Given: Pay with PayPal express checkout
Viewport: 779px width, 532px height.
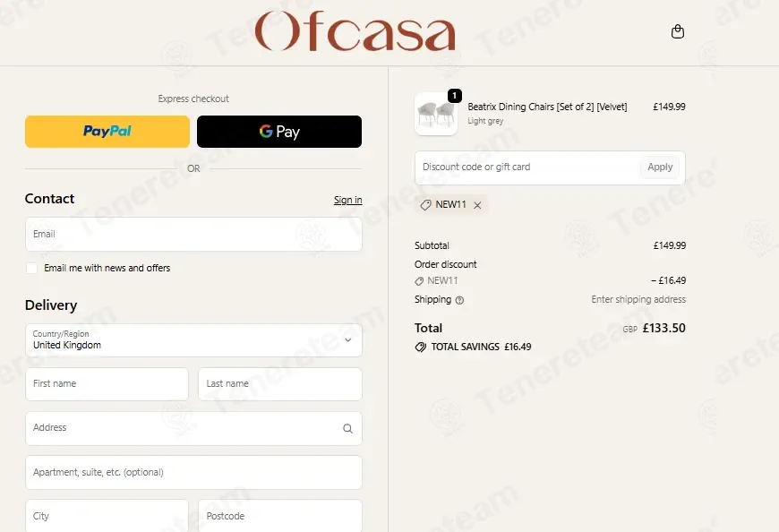Looking at the screenshot, I should 107,132.
